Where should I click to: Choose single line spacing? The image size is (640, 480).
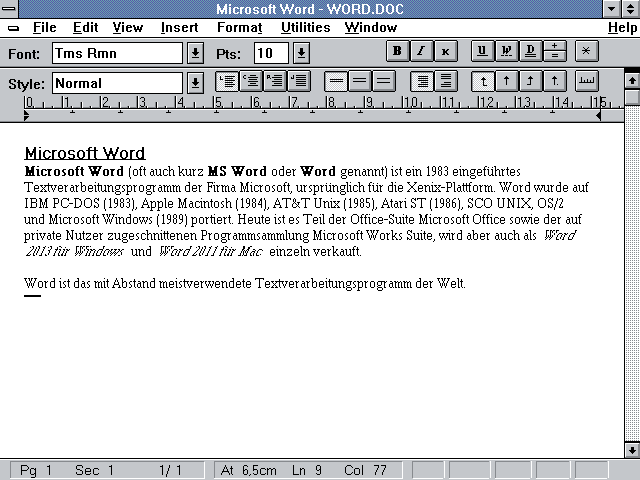coord(336,81)
